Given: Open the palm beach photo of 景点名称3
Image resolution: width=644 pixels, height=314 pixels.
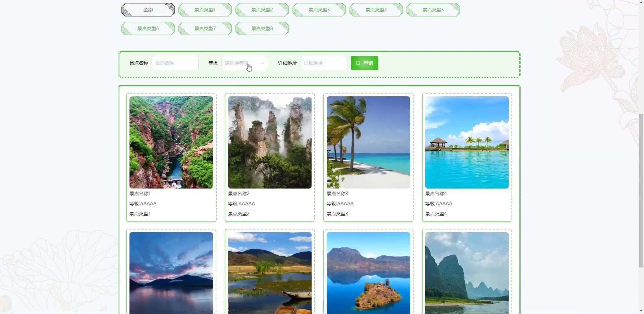Looking at the screenshot, I should 368,142.
